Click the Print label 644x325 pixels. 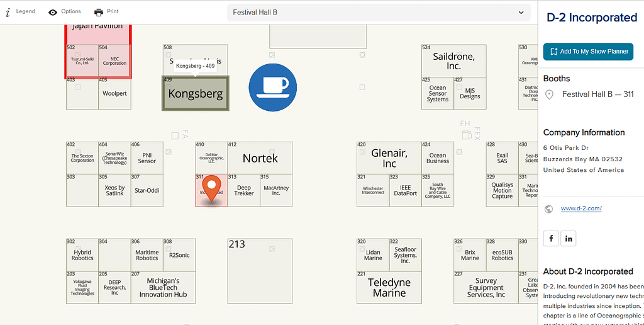(x=113, y=11)
